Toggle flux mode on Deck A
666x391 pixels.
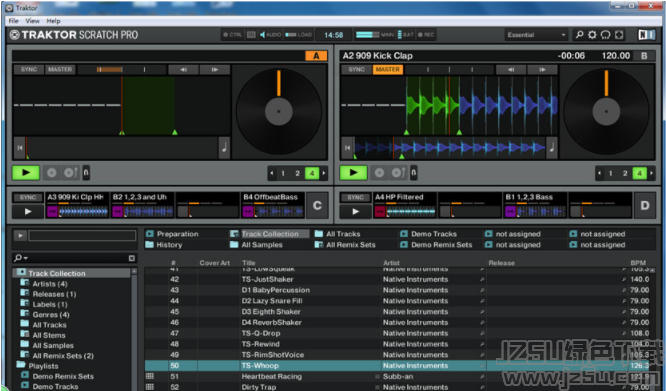coord(86,173)
